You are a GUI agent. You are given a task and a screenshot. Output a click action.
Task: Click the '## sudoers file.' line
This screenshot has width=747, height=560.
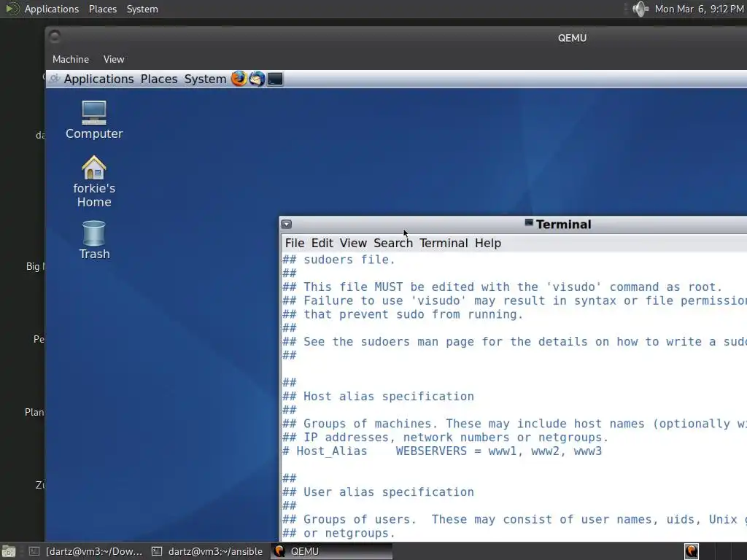338,260
